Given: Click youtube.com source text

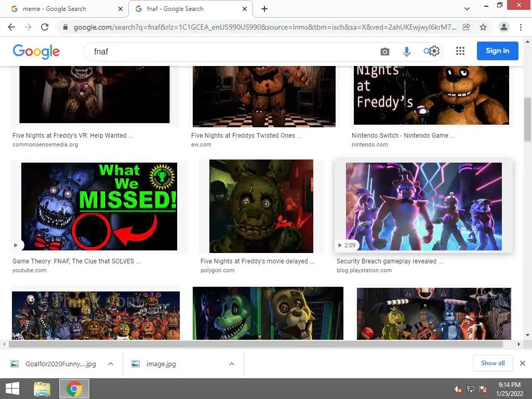Looking at the screenshot, I should 30,270.
